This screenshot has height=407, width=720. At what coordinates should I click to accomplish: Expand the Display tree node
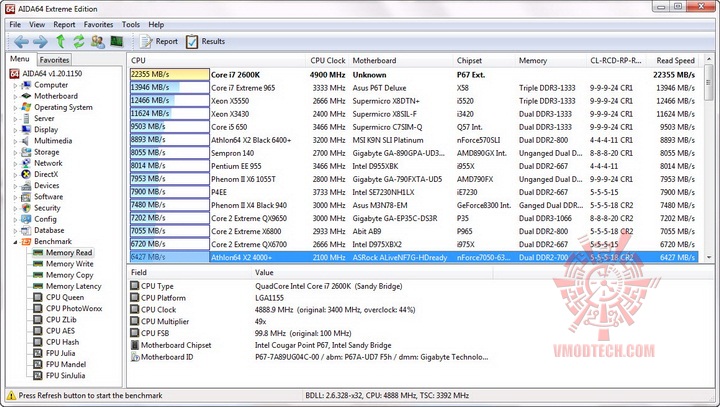coord(15,130)
